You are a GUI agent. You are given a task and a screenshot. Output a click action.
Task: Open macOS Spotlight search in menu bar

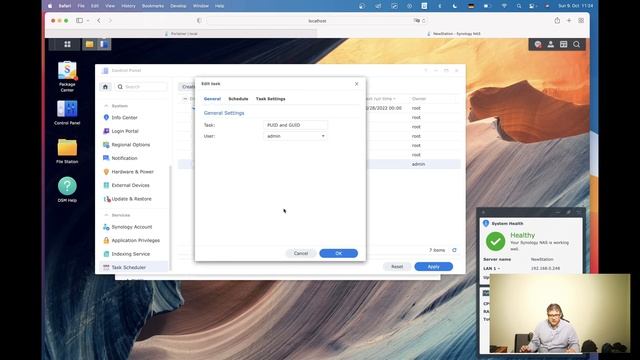tap(519, 6)
